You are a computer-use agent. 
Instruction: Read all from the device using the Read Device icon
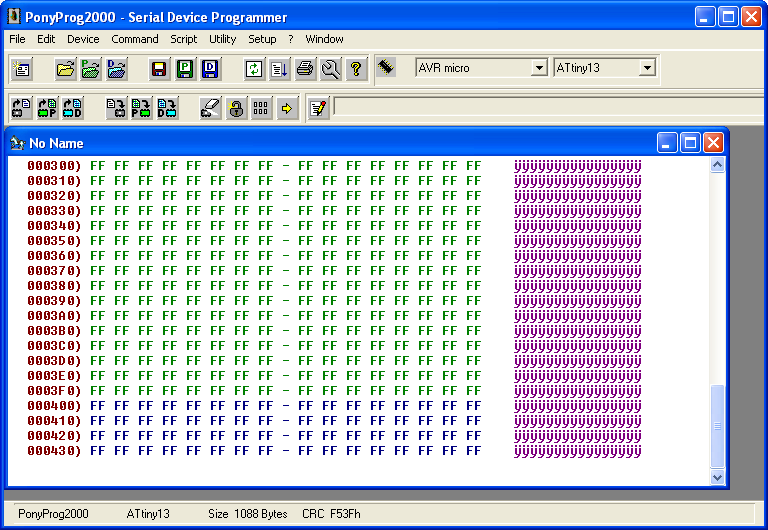coord(21,108)
